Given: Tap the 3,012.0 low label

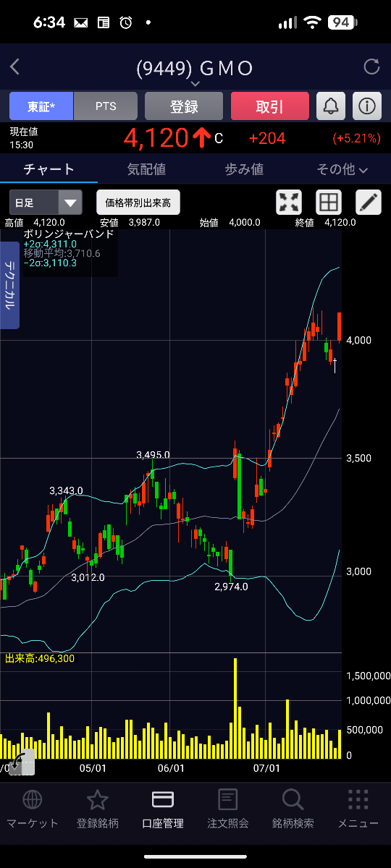Looking at the screenshot, I should point(88,577).
